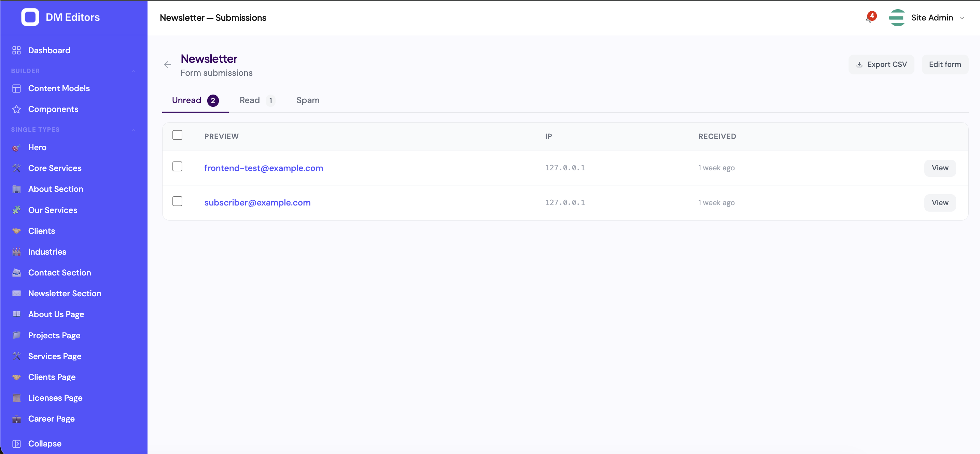Click the PREVIEW column header
This screenshot has width=980, height=454.
221,137
